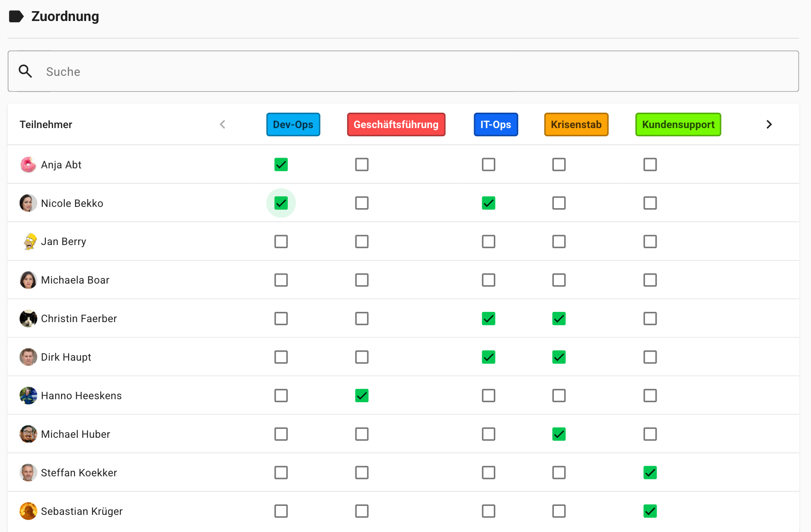Click the Zuordnung tag icon
This screenshot has height=532, width=811.
(16, 17)
